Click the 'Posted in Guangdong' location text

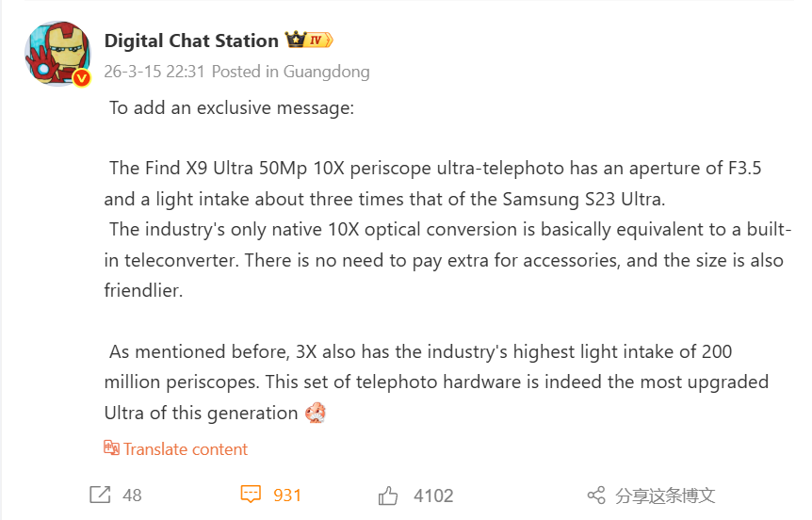[x=291, y=72]
